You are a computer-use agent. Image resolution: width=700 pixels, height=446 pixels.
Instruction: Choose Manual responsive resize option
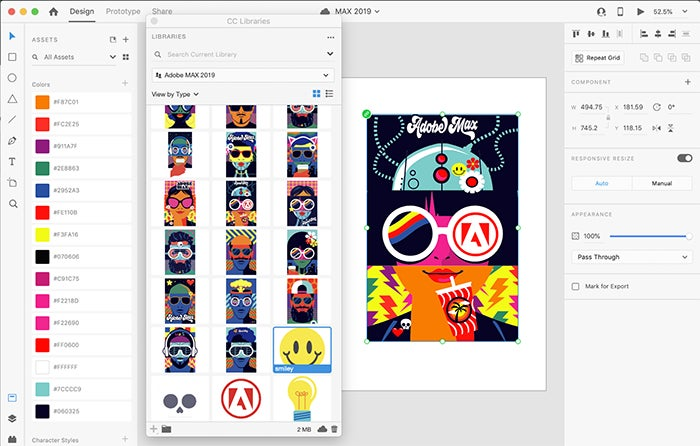[662, 183]
